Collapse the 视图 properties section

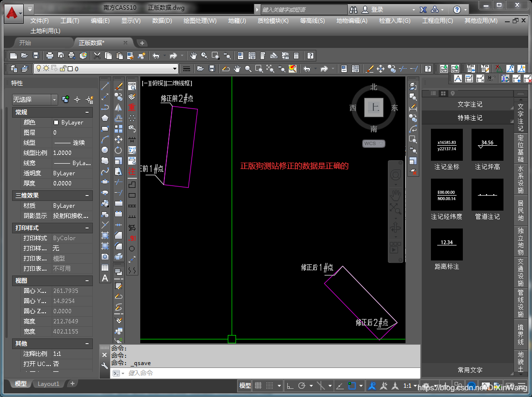[x=87, y=281]
